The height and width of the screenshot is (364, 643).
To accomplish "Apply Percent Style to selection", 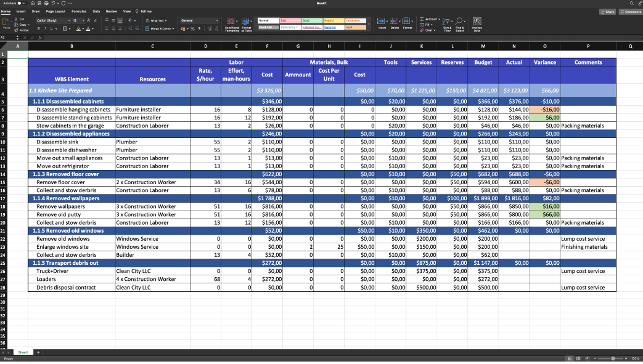I will 192,29.
